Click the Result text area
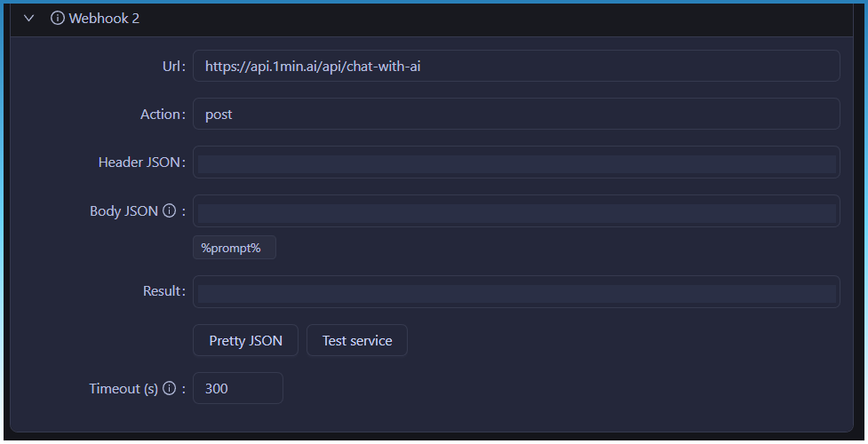Viewport: 868px width, 444px height. 515,292
